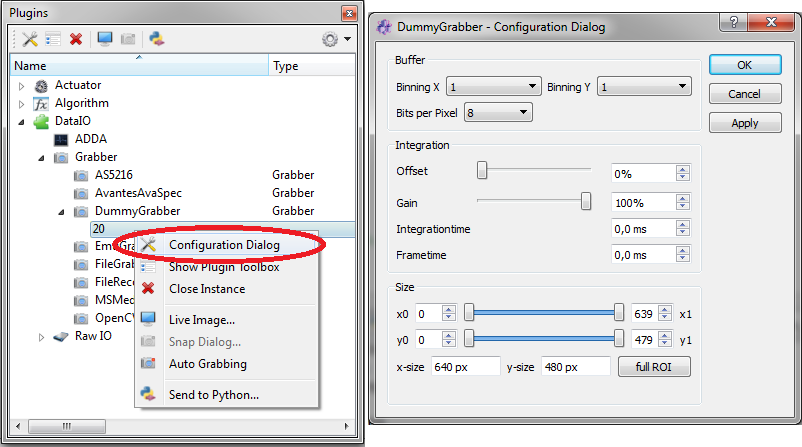Increase the x0 value with up arrow
Screen dimensions: 802x447
pyautogui.click(x=449, y=309)
